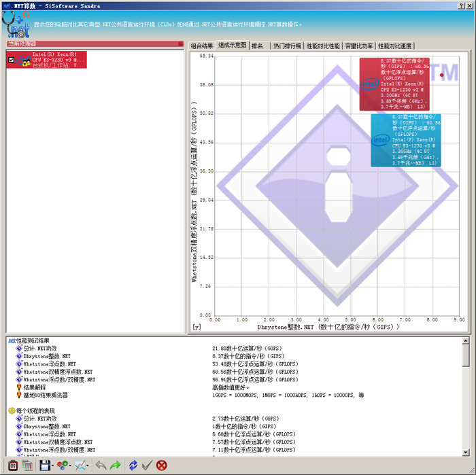Cancel with the red X circle icon
The width and height of the screenshot is (476, 475).
tap(162, 465)
